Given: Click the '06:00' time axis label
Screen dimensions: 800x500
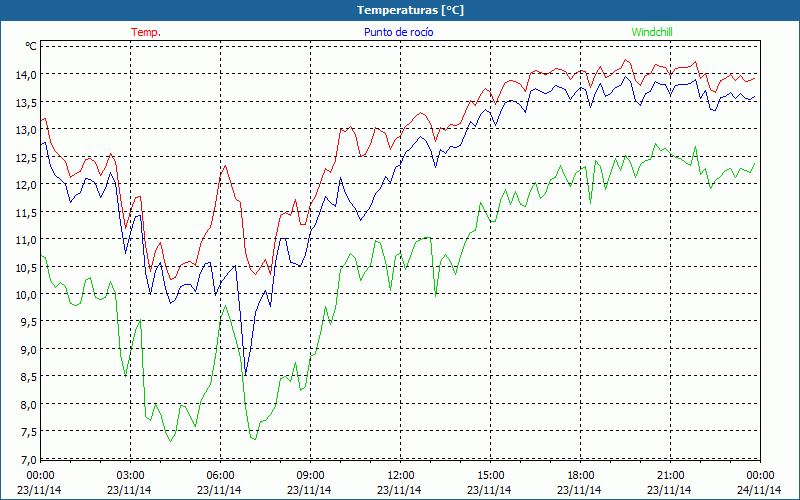Looking at the screenshot, I should click(220, 476).
